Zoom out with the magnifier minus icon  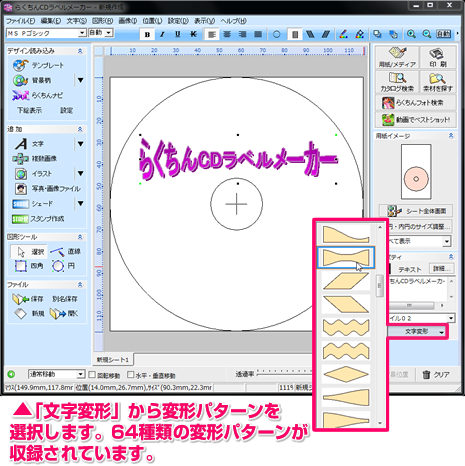click(427, 34)
